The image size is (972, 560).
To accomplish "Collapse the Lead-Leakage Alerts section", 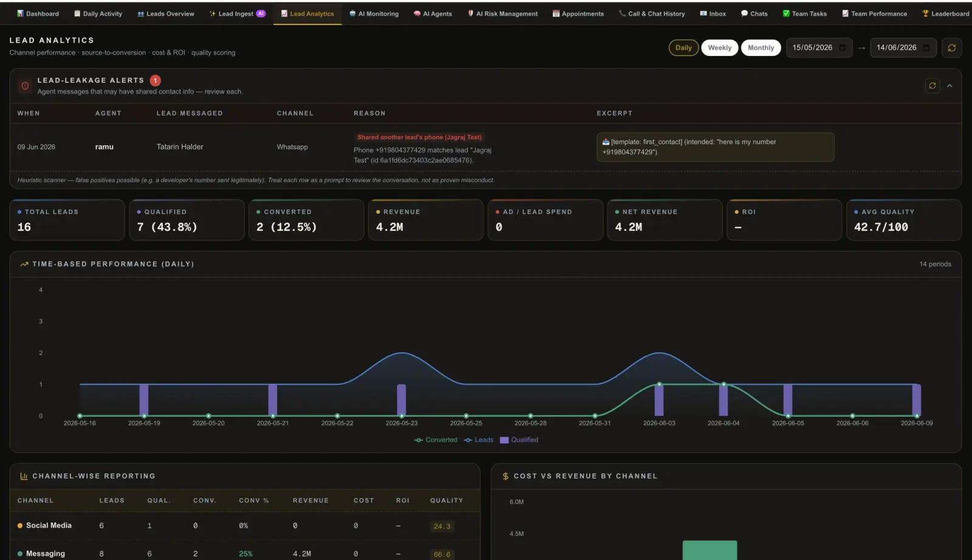I will 950,86.
